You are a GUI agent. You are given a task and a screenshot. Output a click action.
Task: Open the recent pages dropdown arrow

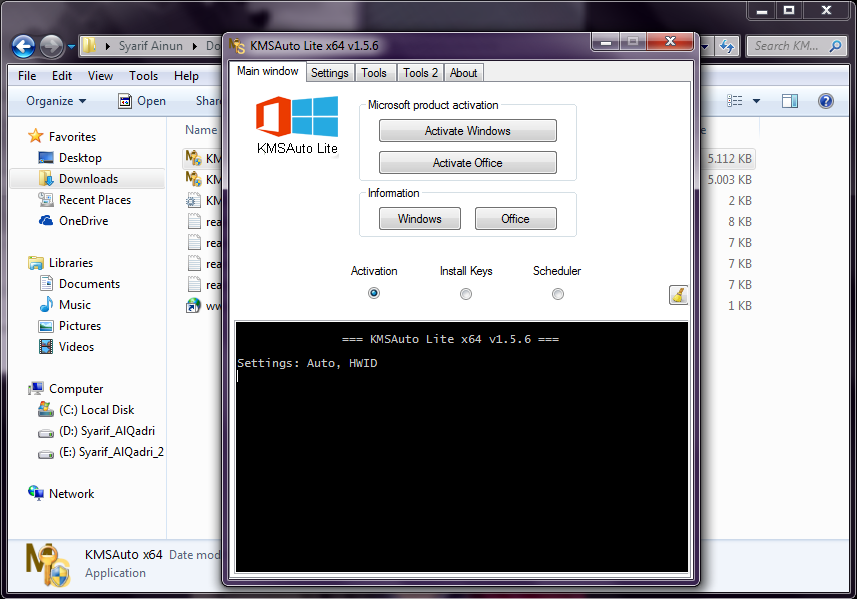pos(72,47)
